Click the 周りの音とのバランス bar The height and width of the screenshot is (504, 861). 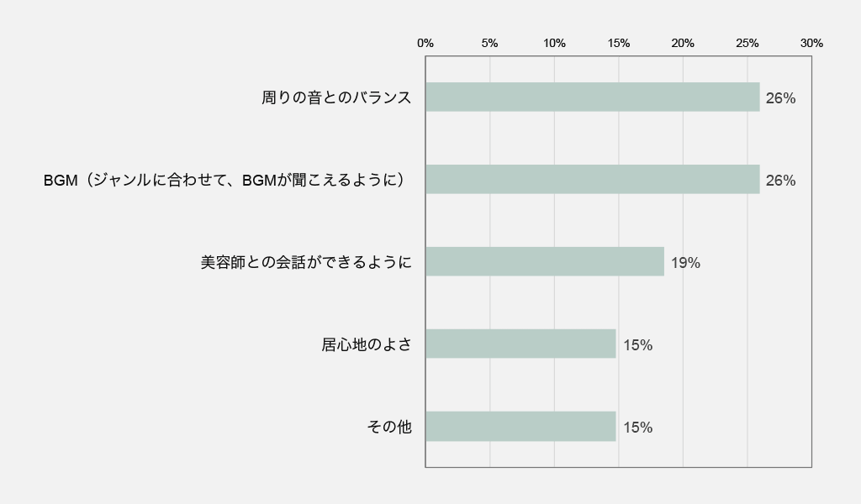(x=592, y=97)
